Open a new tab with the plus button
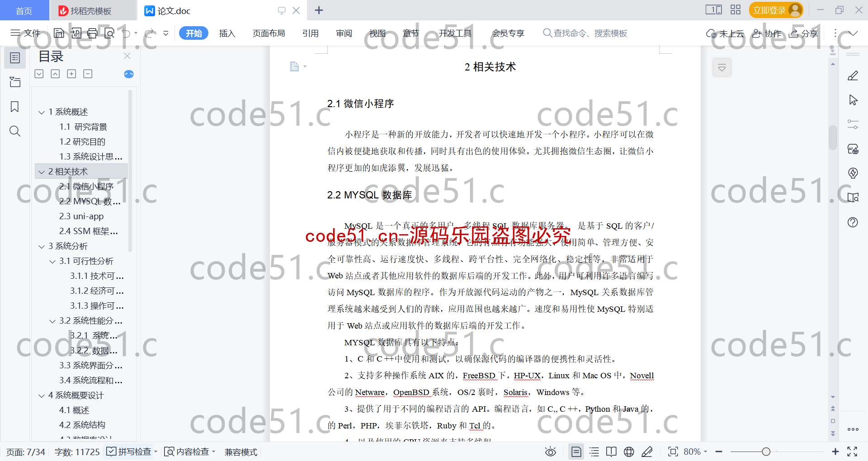This screenshot has height=461, width=868. tap(319, 10)
